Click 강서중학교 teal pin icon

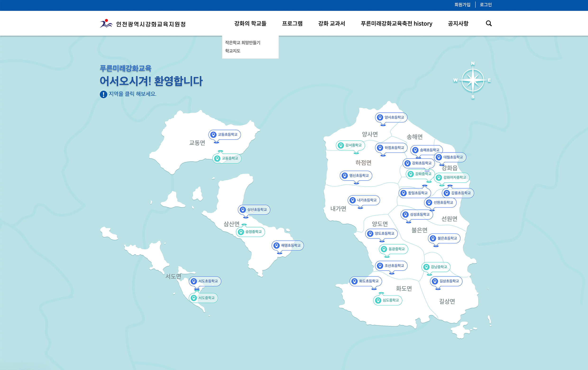pyautogui.click(x=341, y=145)
